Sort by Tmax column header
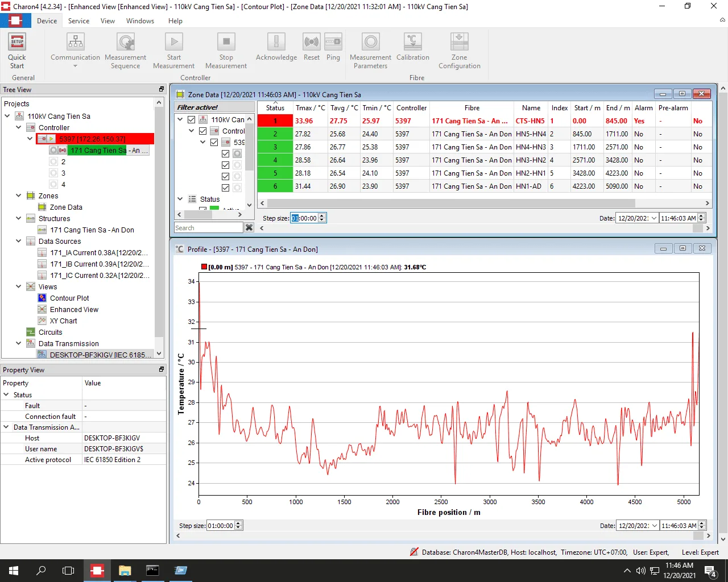The image size is (728, 582). point(310,108)
